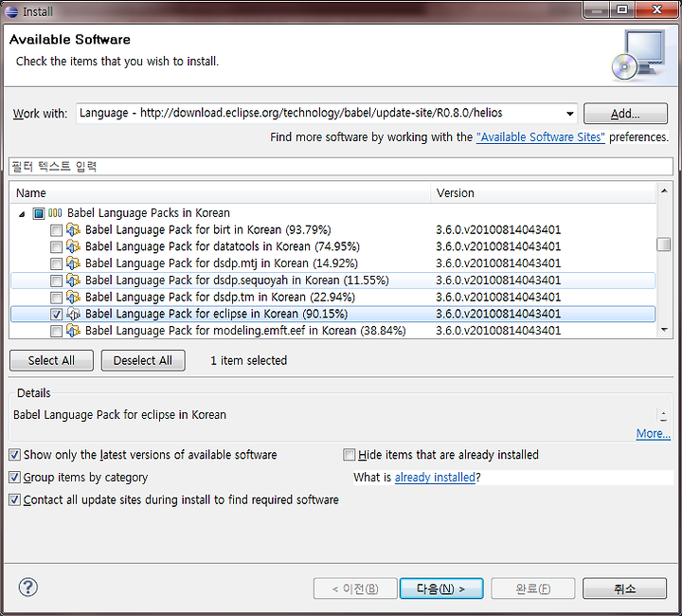Click the feature icon beside the datatools language pack
The width and height of the screenshot is (682, 616).
click(x=73, y=246)
